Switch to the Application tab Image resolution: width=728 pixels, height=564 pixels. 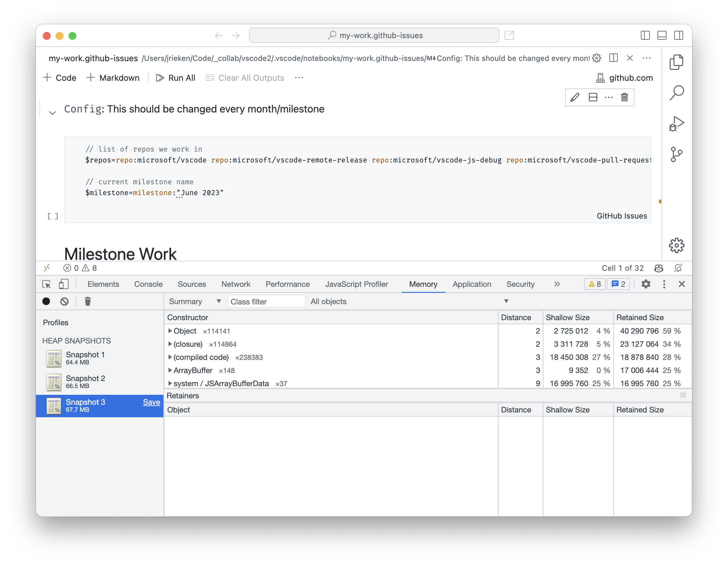coord(472,284)
